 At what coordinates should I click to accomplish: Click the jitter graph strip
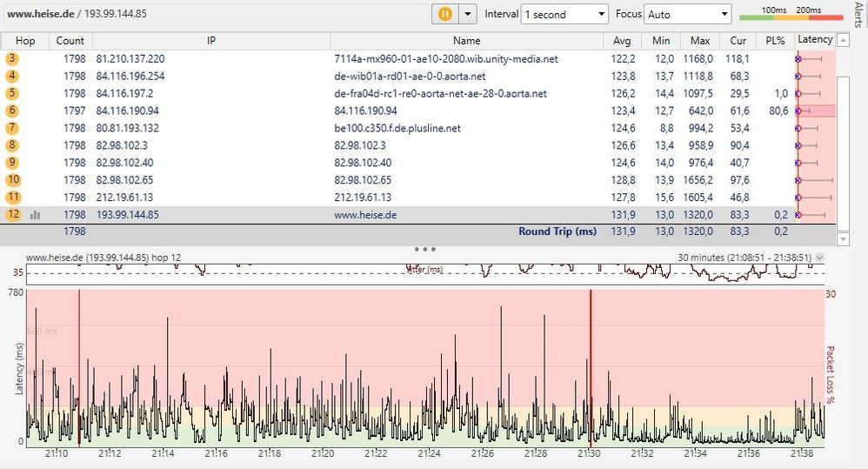pyautogui.click(x=425, y=273)
